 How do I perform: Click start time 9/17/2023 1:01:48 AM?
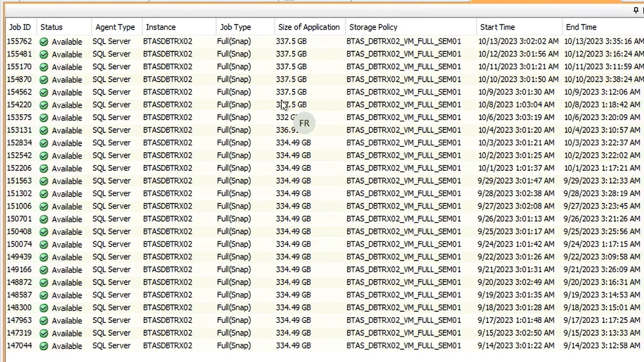coord(516,320)
